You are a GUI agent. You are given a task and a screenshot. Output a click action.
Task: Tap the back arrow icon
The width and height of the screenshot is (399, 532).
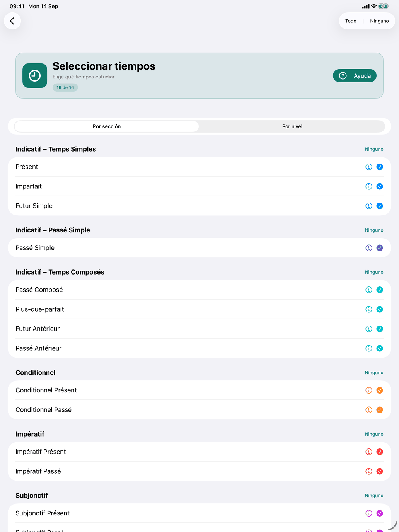(12, 21)
